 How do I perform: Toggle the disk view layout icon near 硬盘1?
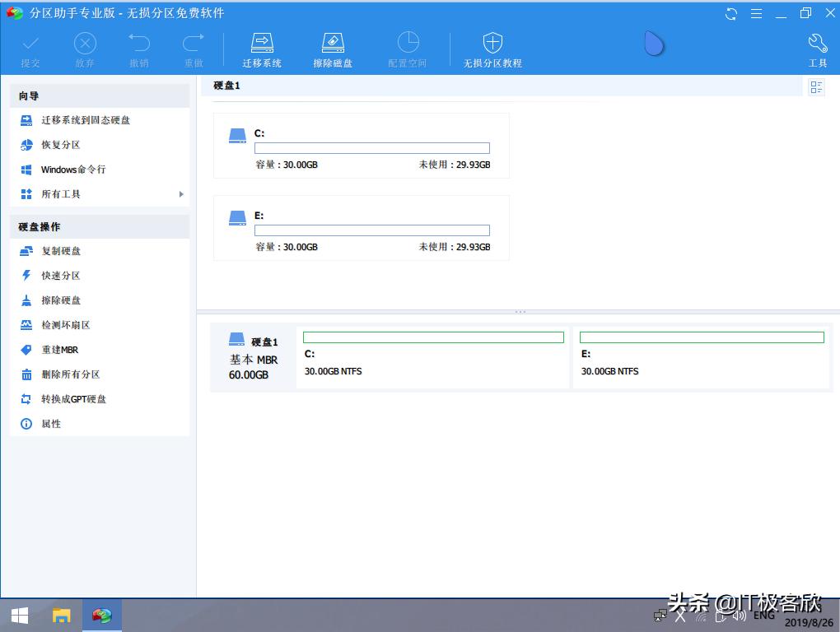click(816, 86)
